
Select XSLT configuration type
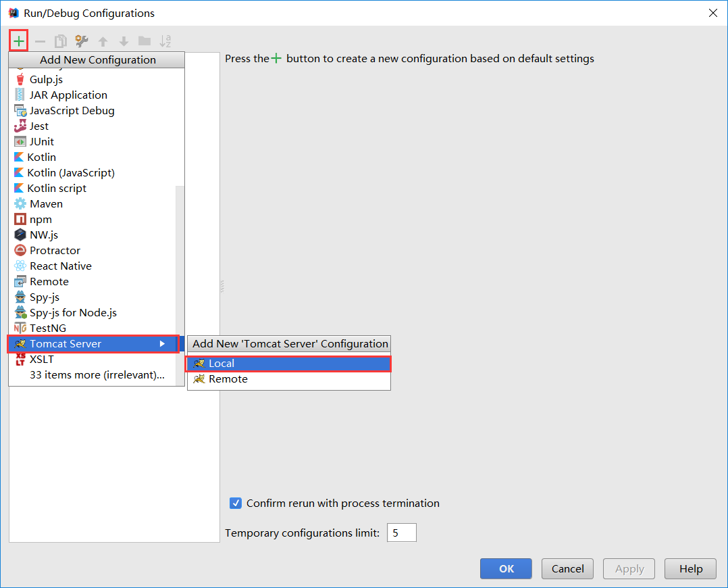92,360
